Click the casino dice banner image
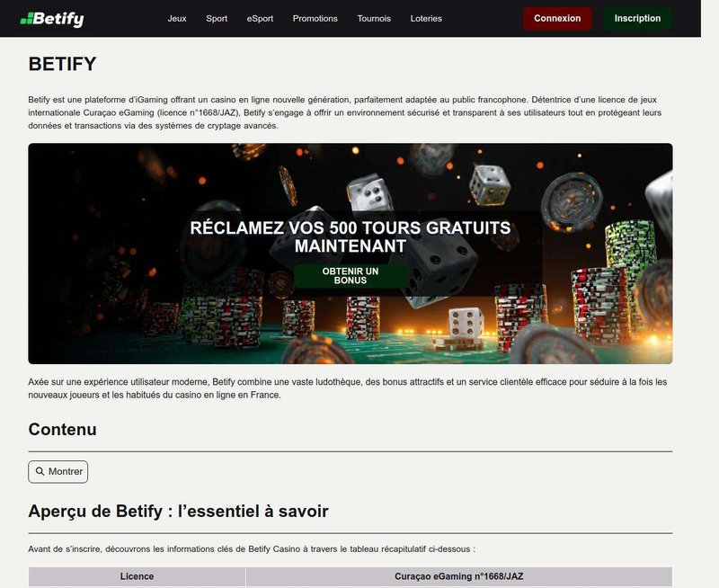 click(351, 254)
